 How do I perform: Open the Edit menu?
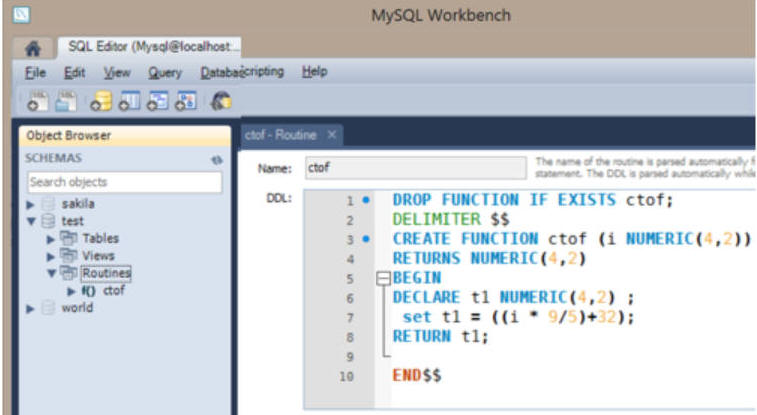tap(74, 73)
